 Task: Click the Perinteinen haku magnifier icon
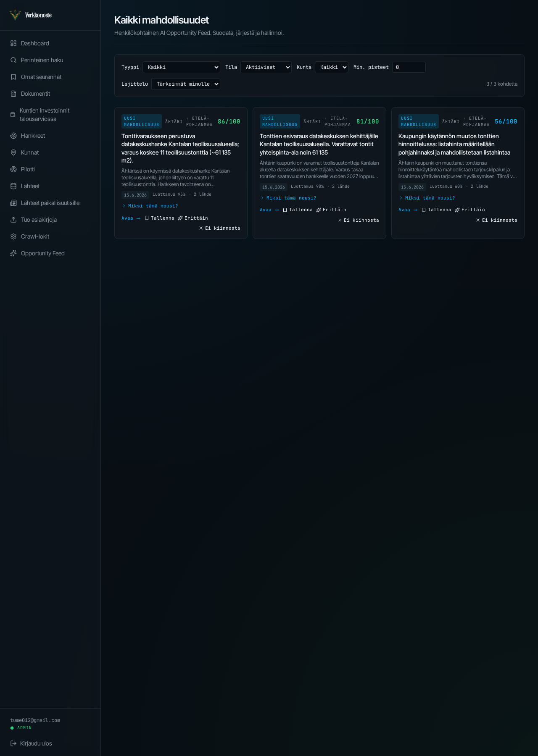point(13,60)
